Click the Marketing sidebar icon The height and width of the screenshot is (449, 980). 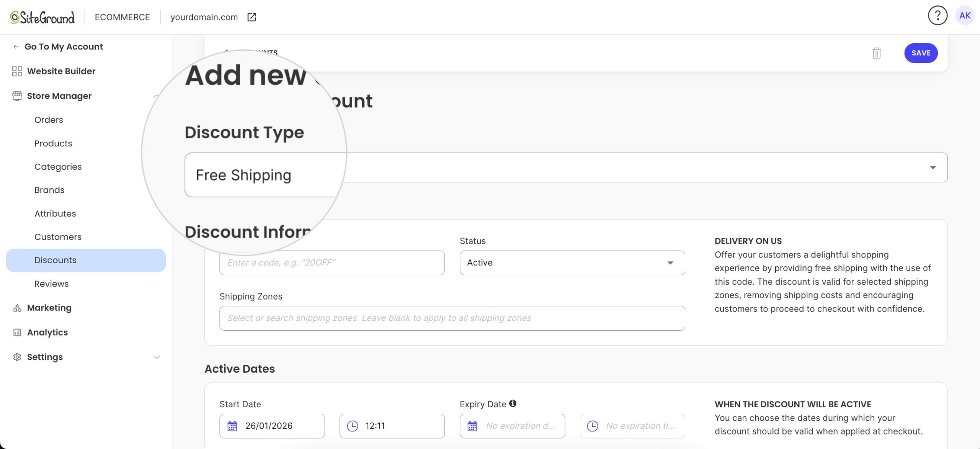click(x=17, y=308)
